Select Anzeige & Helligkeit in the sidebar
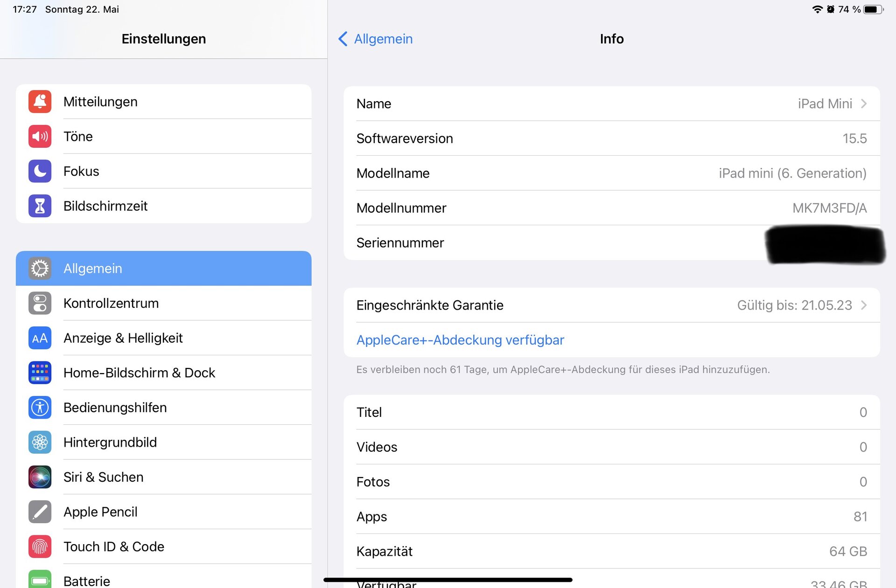The image size is (896, 588). click(x=164, y=338)
